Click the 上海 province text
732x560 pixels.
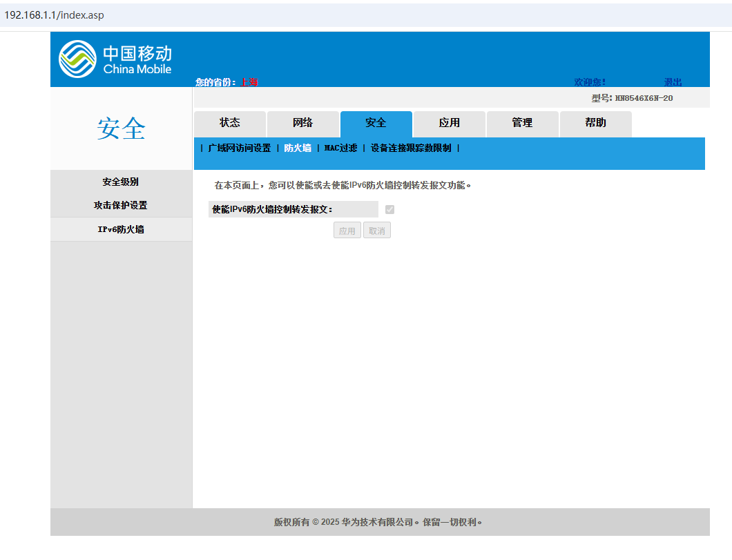click(249, 82)
